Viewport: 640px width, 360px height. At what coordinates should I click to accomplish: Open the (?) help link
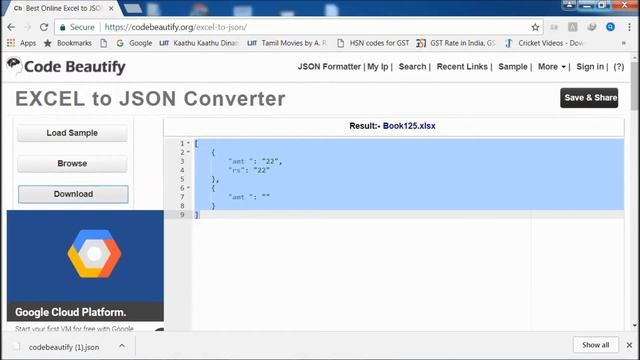pos(619,67)
